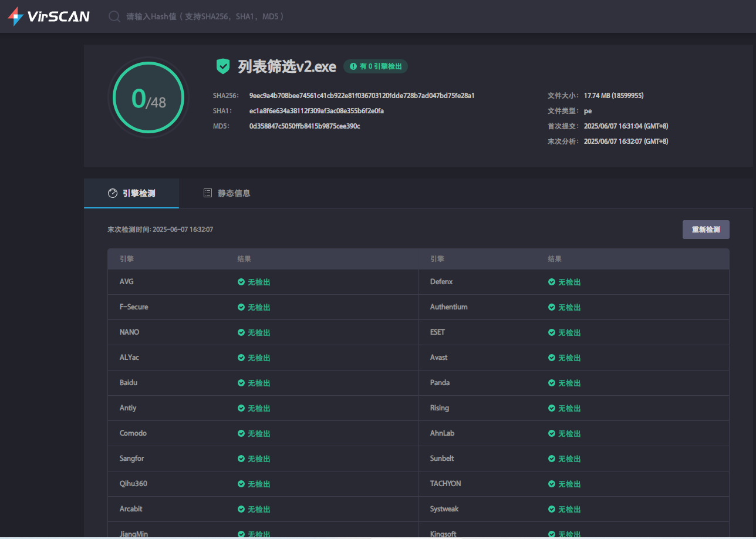Click the green check icon in NANO row
Viewport: 756px width, 539px height.
tap(241, 332)
